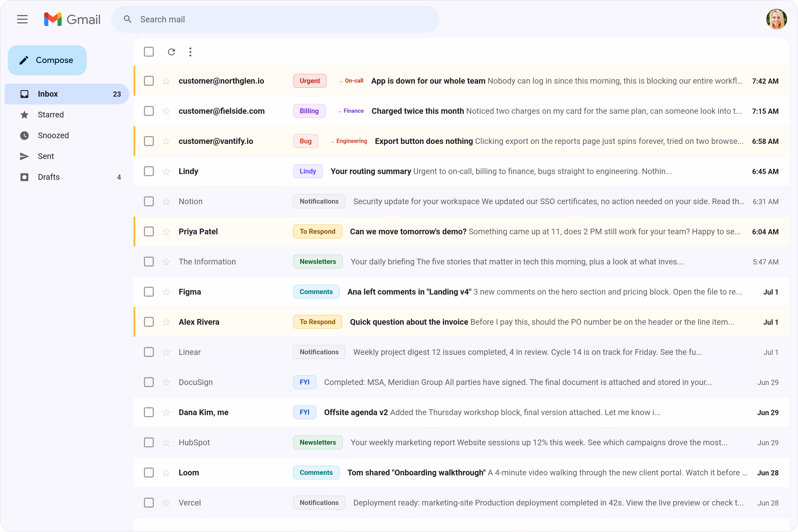Screen dimensions: 798x532
Task: Click Notifications label on the Vercel email
Action: 319,503
